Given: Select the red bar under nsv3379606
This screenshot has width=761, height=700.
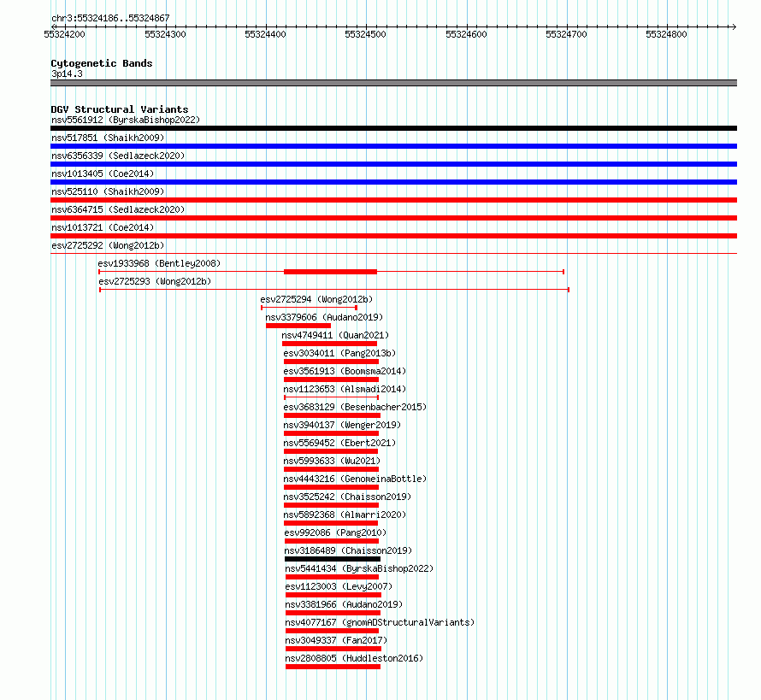Looking at the screenshot, I should click(x=298, y=326).
